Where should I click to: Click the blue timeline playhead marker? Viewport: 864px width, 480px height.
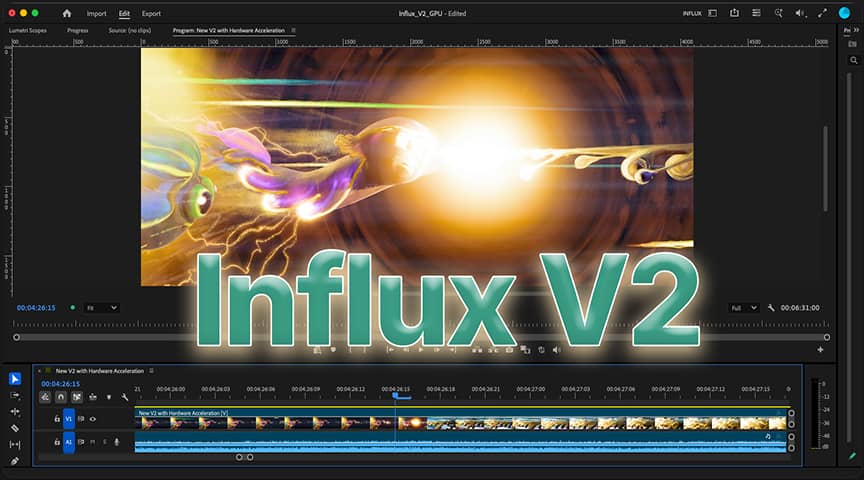(395, 395)
